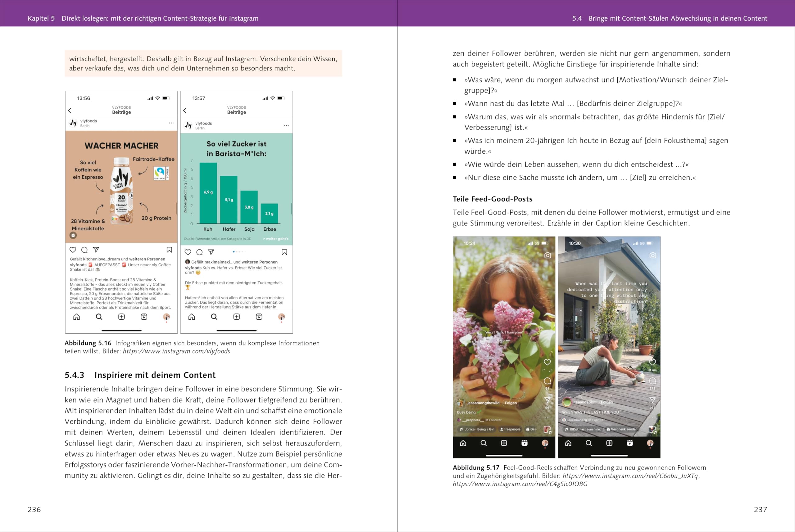Tap search icon below the WACHER MACHER post
Image resolution: width=795 pixels, height=532 pixels.
(99, 317)
